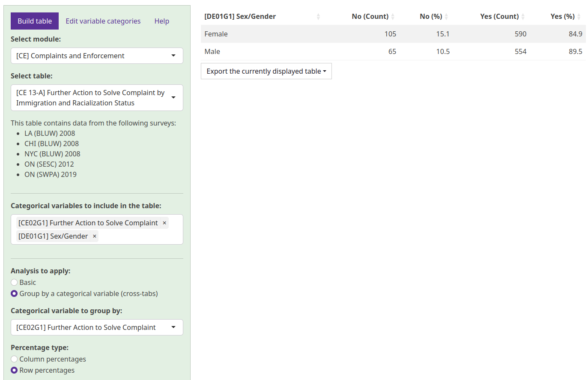The image size is (588, 380).
Task: Select the Basic analysis radio button
Action: [x=14, y=282]
